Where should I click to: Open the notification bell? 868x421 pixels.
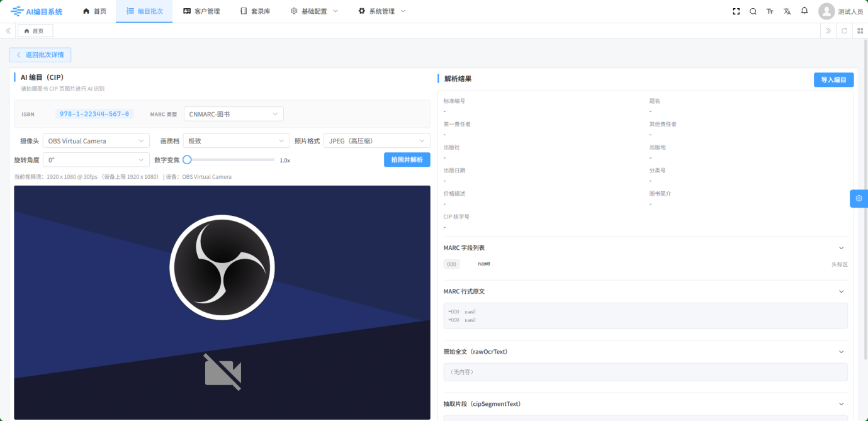(x=804, y=11)
